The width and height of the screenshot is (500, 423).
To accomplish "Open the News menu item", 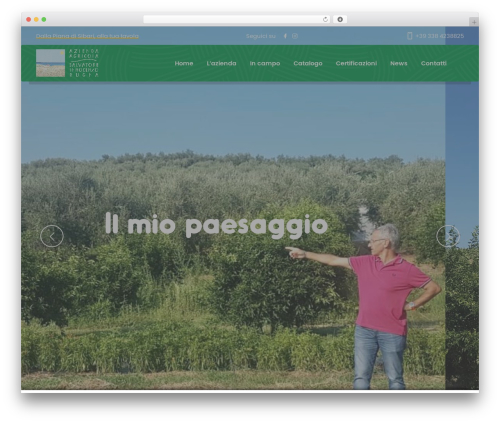I will (x=399, y=63).
